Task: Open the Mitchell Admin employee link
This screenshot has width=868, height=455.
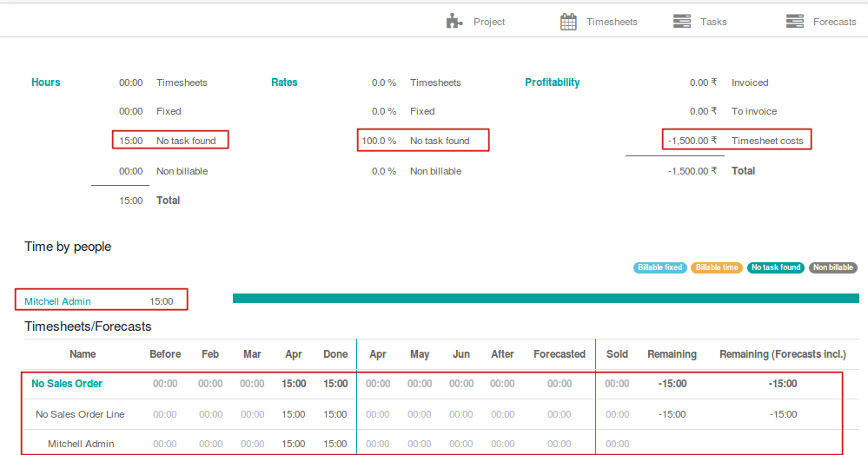Action: [x=57, y=301]
